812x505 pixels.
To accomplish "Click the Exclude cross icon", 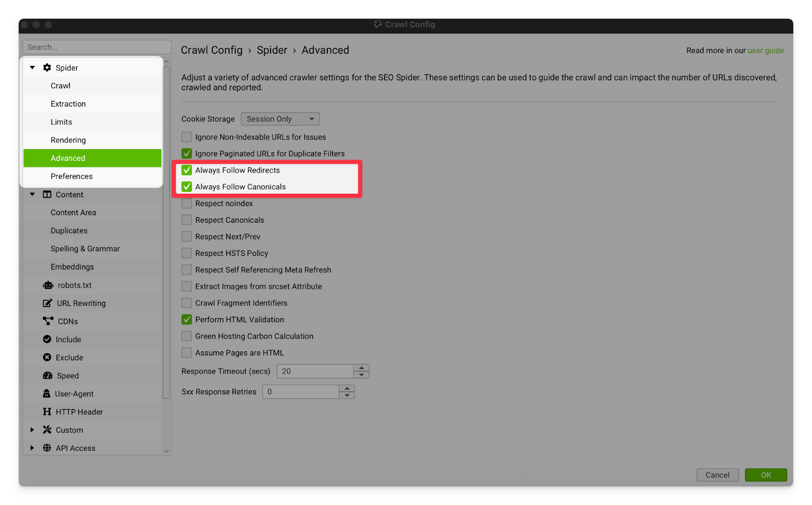I will tap(47, 357).
